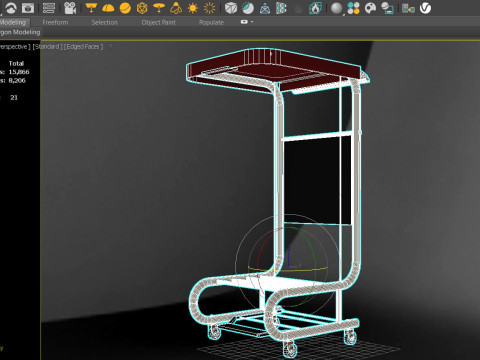The image size is (480, 360).
Task: Select the front caster wheel of the table
Action: 289,349
